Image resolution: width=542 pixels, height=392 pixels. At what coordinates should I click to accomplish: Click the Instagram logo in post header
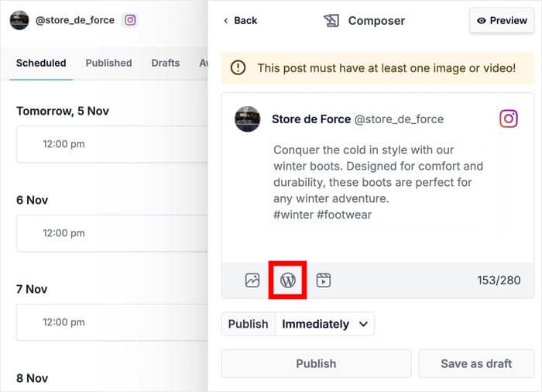(508, 119)
